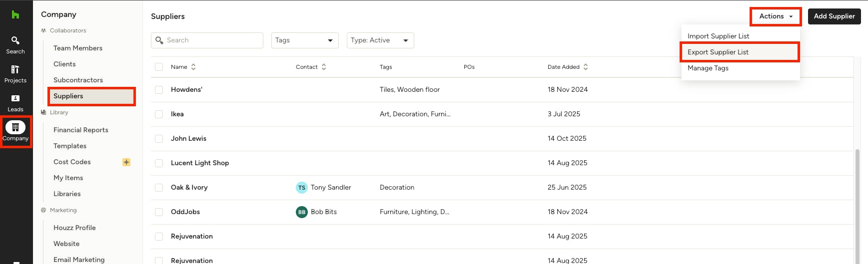Check the John Lewis row checkbox
This screenshot has width=868, height=264.
click(159, 139)
